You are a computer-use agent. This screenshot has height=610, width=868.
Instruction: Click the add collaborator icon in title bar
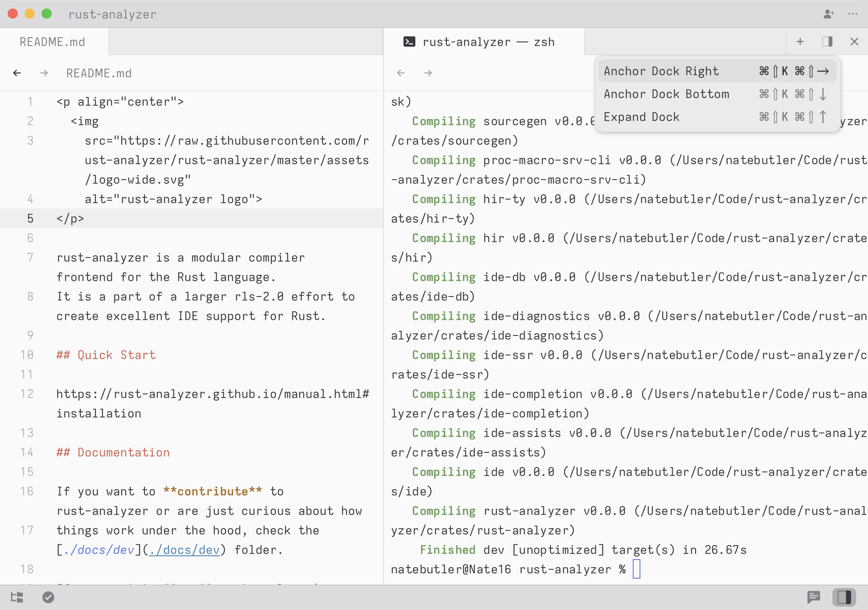[829, 14]
